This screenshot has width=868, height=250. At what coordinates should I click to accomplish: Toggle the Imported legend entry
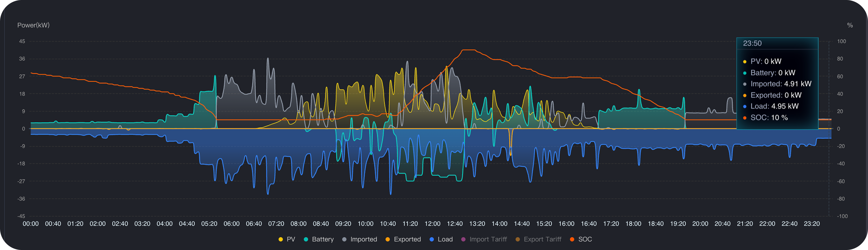tap(359, 239)
